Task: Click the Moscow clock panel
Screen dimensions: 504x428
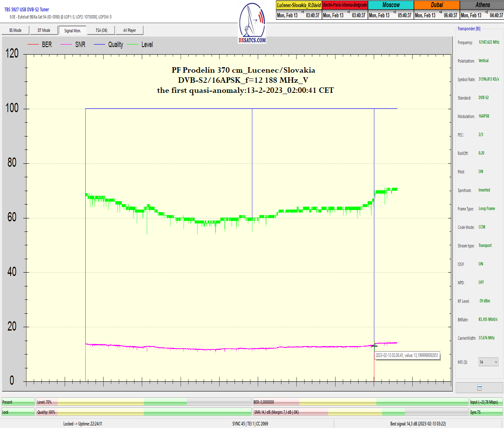Action: [391, 11]
